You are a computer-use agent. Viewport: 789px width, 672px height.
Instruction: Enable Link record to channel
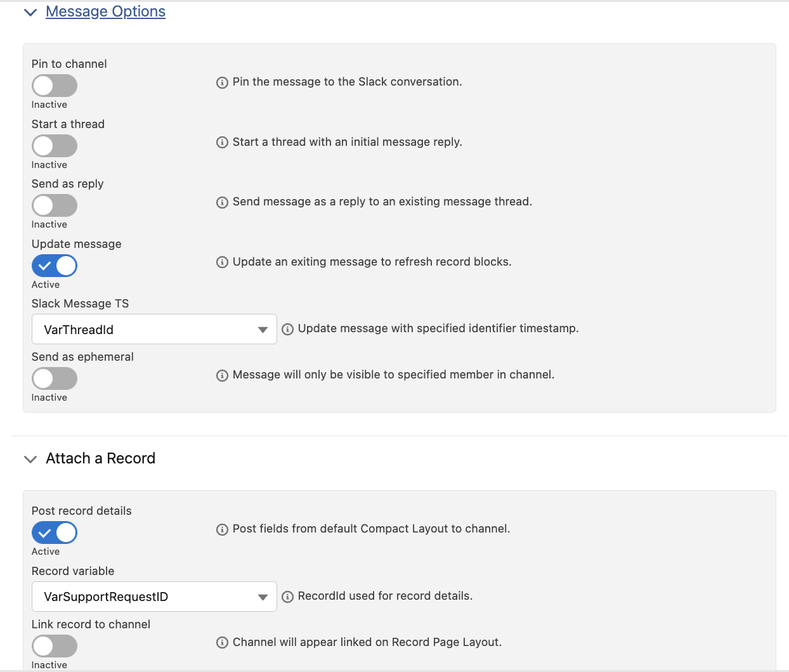(x=54, y=646)
